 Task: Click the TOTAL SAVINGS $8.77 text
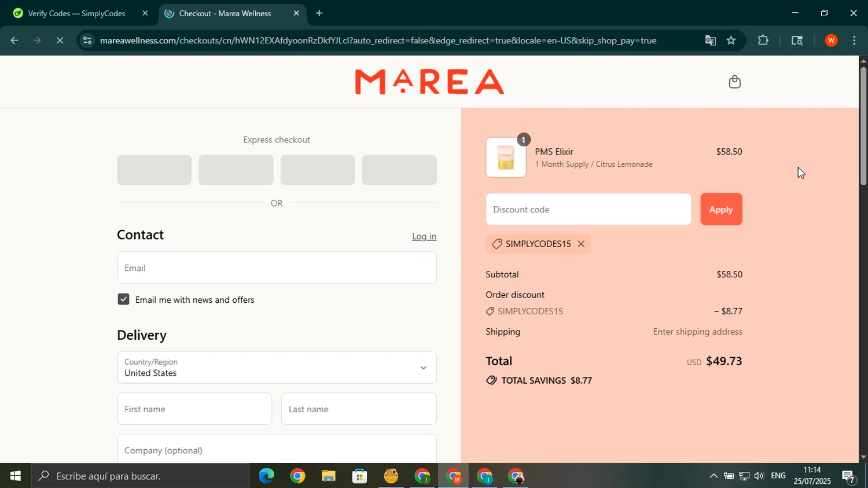pyautogui.click(x=546, y=380)
